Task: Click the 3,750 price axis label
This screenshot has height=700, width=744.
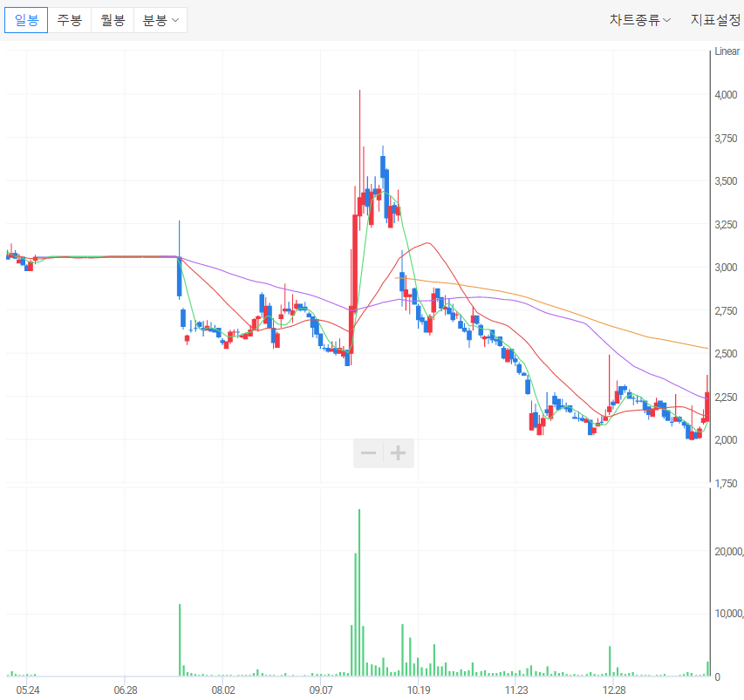Action: click(x=726, y=138)
